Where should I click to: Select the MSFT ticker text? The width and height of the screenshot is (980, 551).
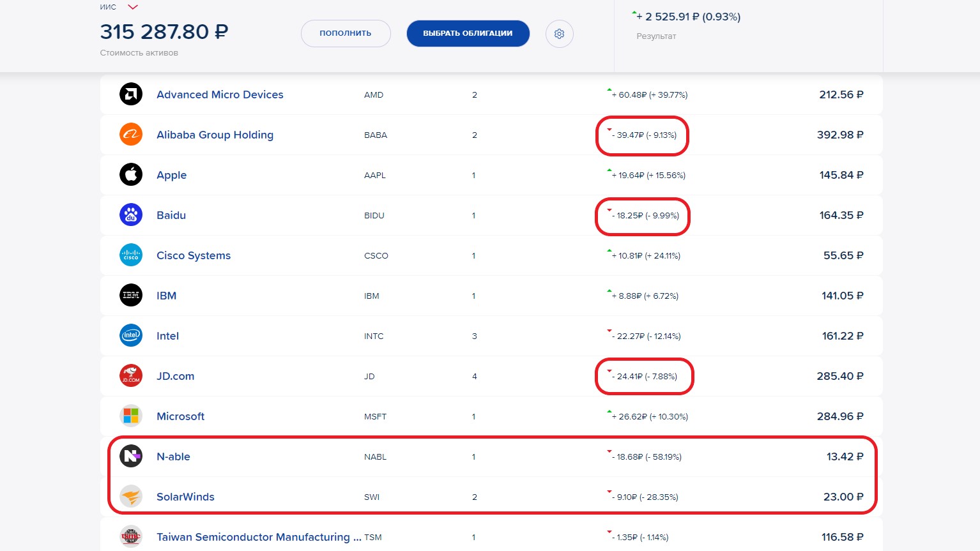(x=375, y=417)
